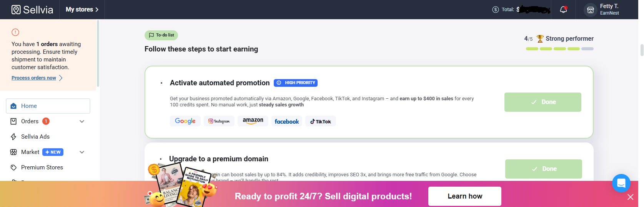Click the notification bell icon
This screenshot has width=644, height=207.
(563, 10)
